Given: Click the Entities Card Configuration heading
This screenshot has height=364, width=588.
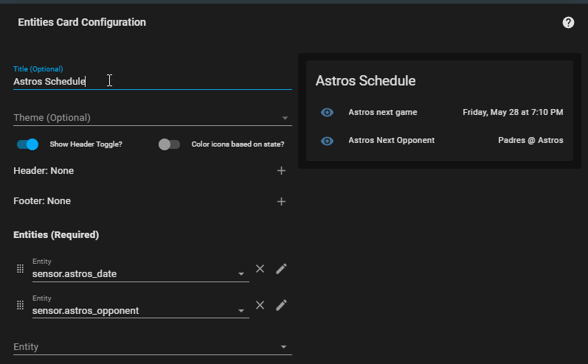Looking at the screenshot, I should pyautogui.click(x=82, y=22).
